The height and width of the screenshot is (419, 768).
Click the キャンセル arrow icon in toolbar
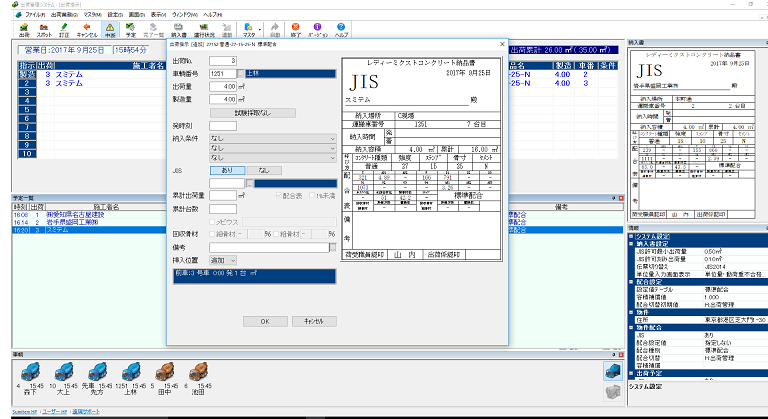[x=87, y=30]
